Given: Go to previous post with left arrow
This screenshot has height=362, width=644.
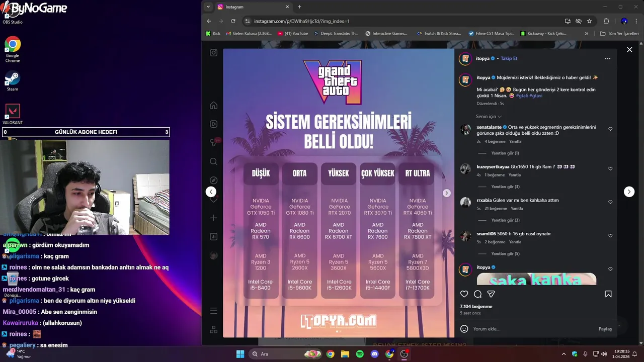Looking at the screenshot, I should tap(211, 192).
